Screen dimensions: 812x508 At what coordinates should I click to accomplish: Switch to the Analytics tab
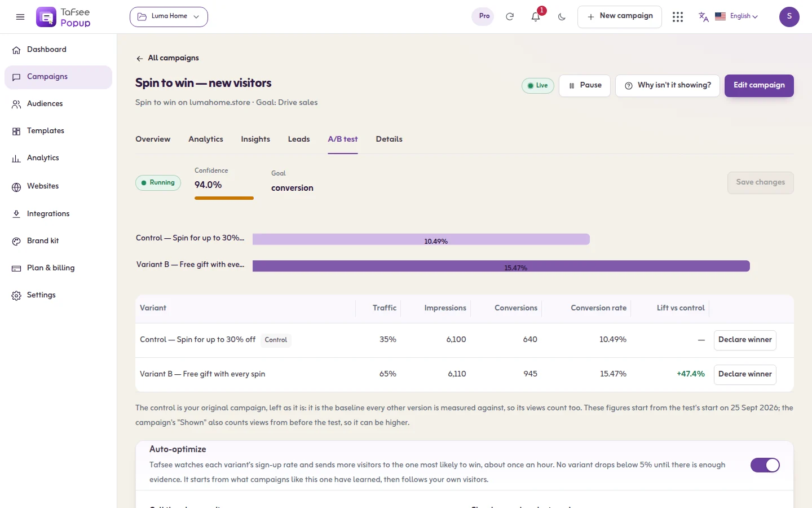click(206, 139)
